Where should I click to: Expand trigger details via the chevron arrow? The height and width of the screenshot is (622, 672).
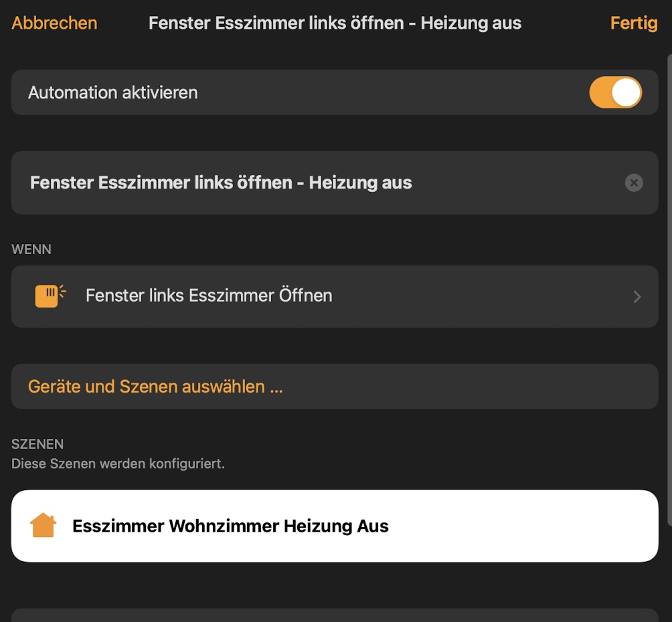coord(637,297)
